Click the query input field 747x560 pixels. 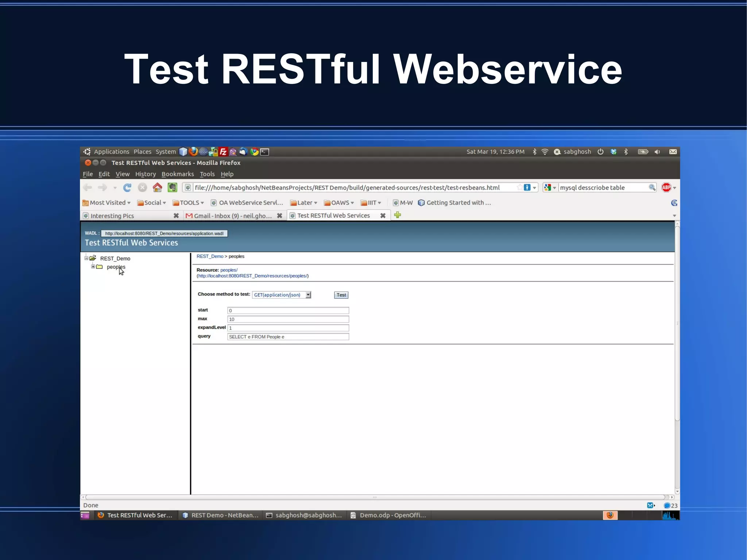pos(288,337)
